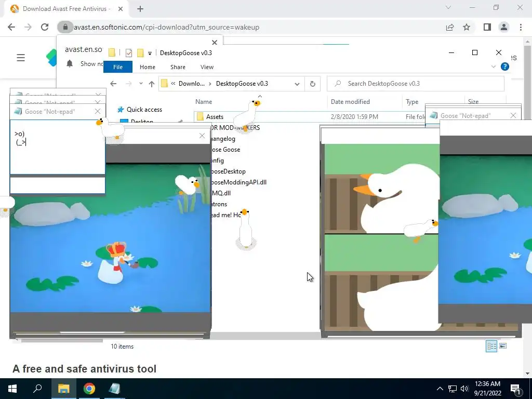The image size is (532, 399).
Task: Switch to Large icons view in Explorer status bar
Action: pyautogui.click(x=503, y=346)
